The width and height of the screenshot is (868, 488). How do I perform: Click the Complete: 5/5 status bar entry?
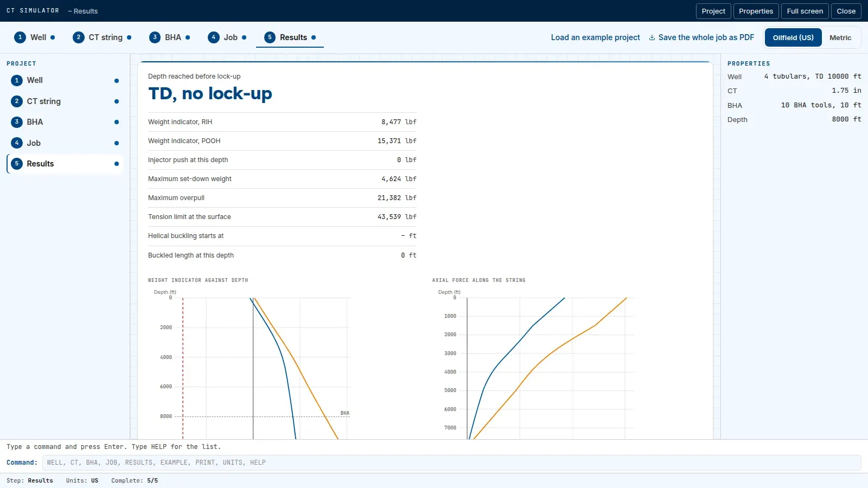(135, 480)
